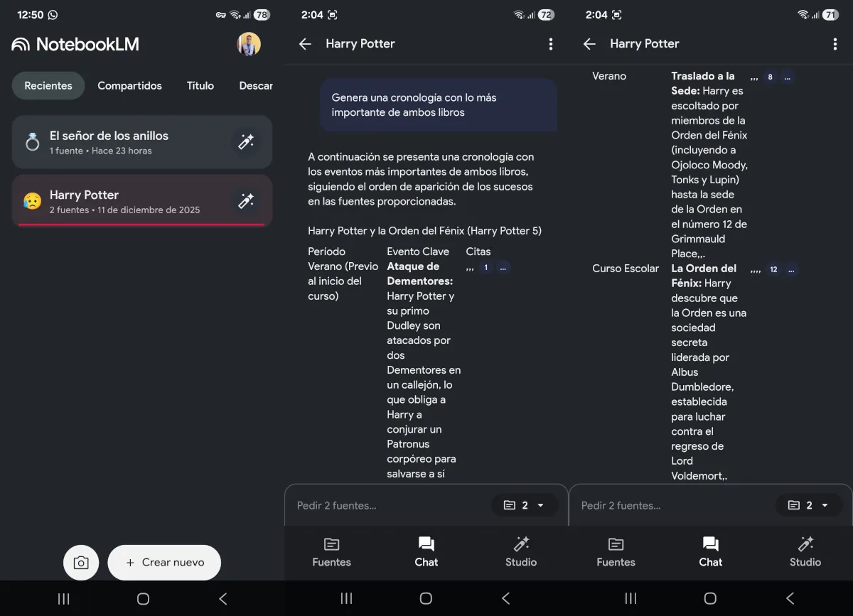The height and width of the screenshot is (616, 853).
Task: Select the Chat icon in bottom bar
Action: click(x=426, y=553)
